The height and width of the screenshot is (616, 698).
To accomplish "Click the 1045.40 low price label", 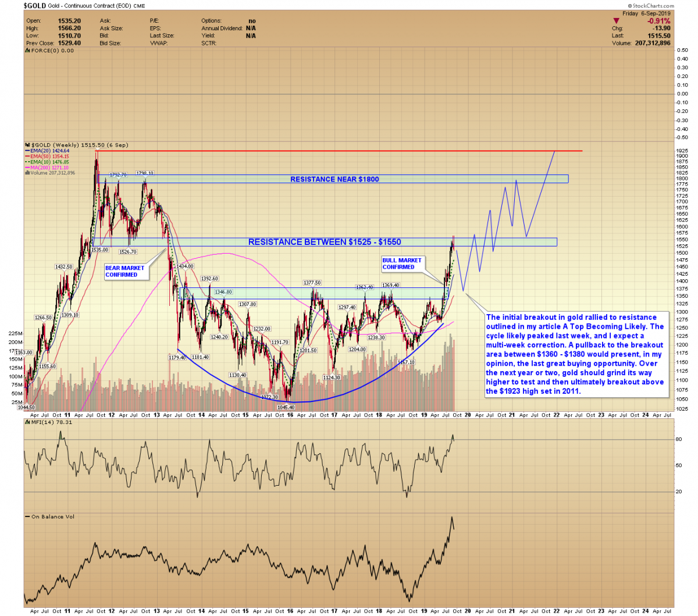I will click(x=284, y=408).
